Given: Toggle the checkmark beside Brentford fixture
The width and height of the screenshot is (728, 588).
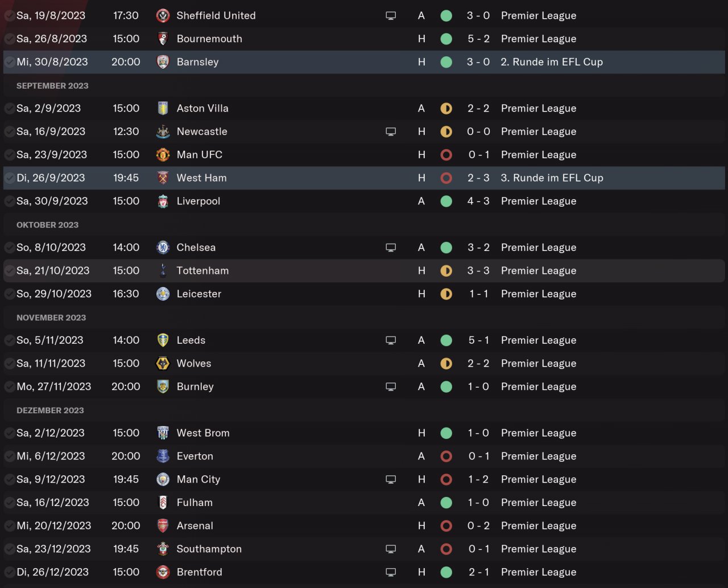Looking at the screenshot, I should click(10, 572).
